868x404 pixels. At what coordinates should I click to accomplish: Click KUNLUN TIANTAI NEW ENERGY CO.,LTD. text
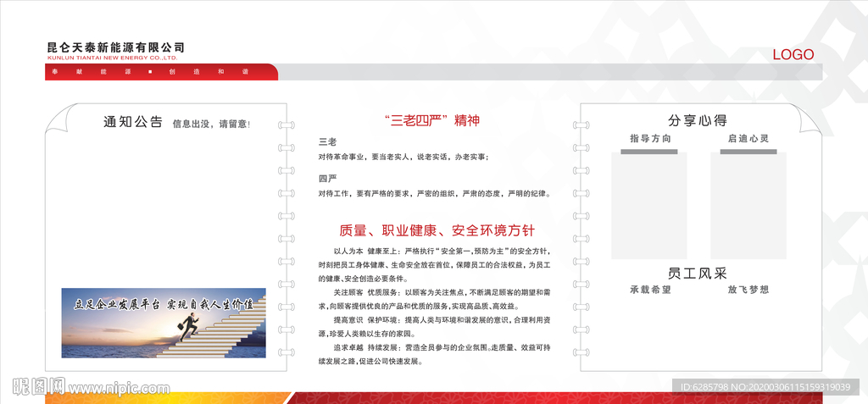coord(113,58)
